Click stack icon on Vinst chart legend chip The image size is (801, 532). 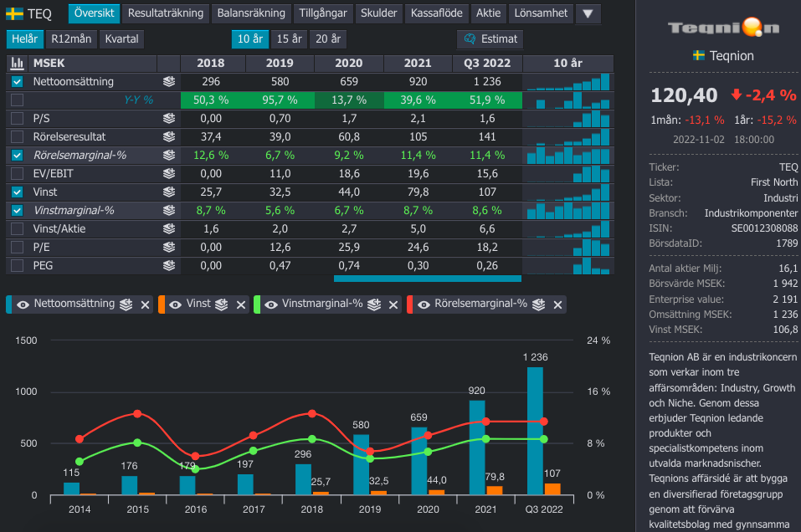[x=221, y=304]
